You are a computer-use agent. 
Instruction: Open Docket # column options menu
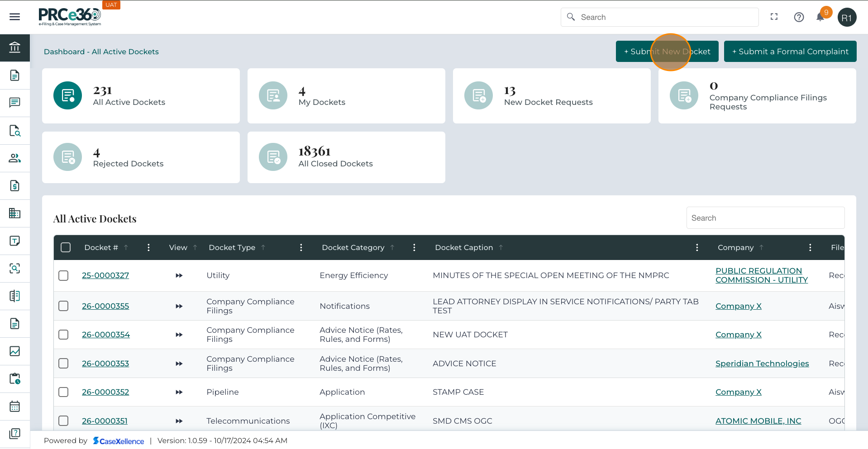coord(148,247)
